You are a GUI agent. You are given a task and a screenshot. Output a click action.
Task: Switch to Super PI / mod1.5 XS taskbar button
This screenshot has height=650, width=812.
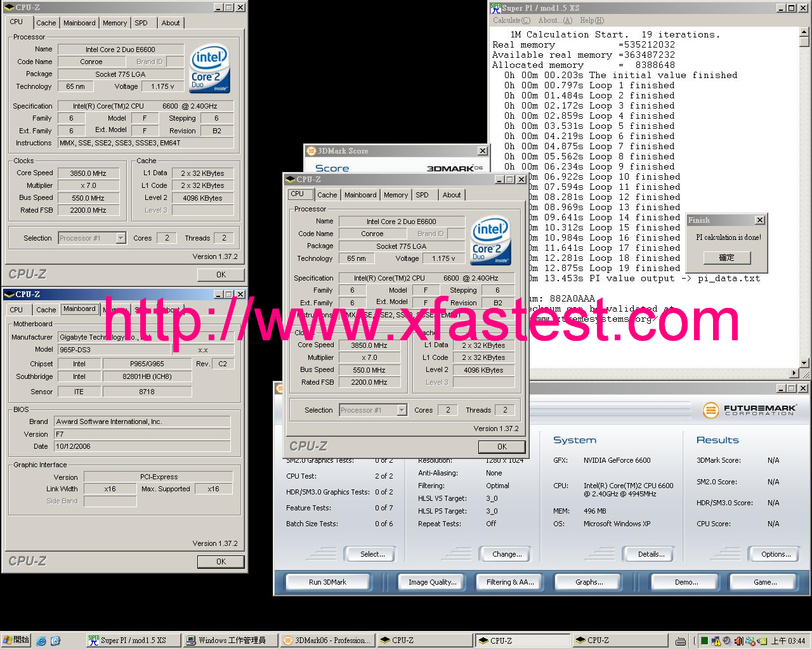coord(133,640)
